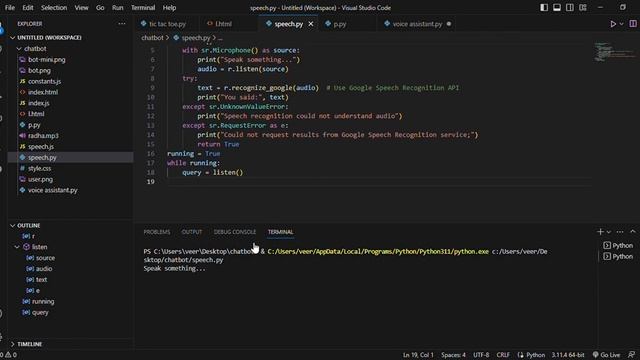Open l.html in the explorer tree
Image resolution: width=640 pixels, height=360 pixels.
36,114
